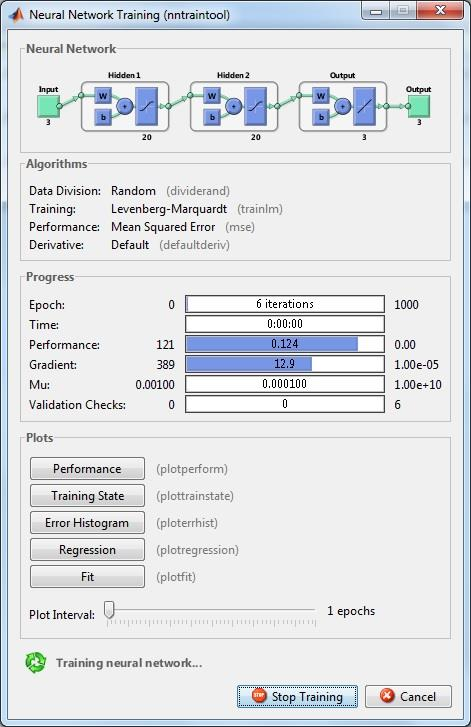Click the sigmoid transfer block in Hidden 2
Image resolution: width=471 pixels, height=727 pixels.
click(x=255, y=107)
